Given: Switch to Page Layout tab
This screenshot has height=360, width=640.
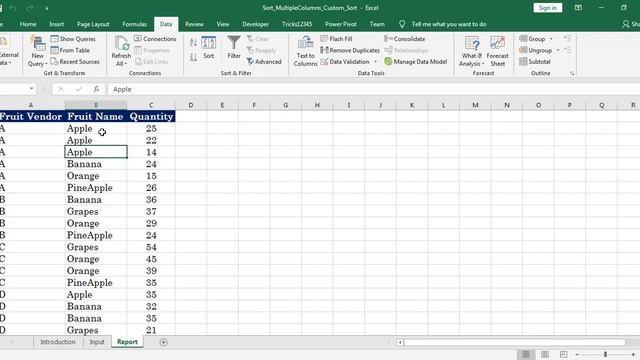Looking at the screenshot, I should point(93,24).
